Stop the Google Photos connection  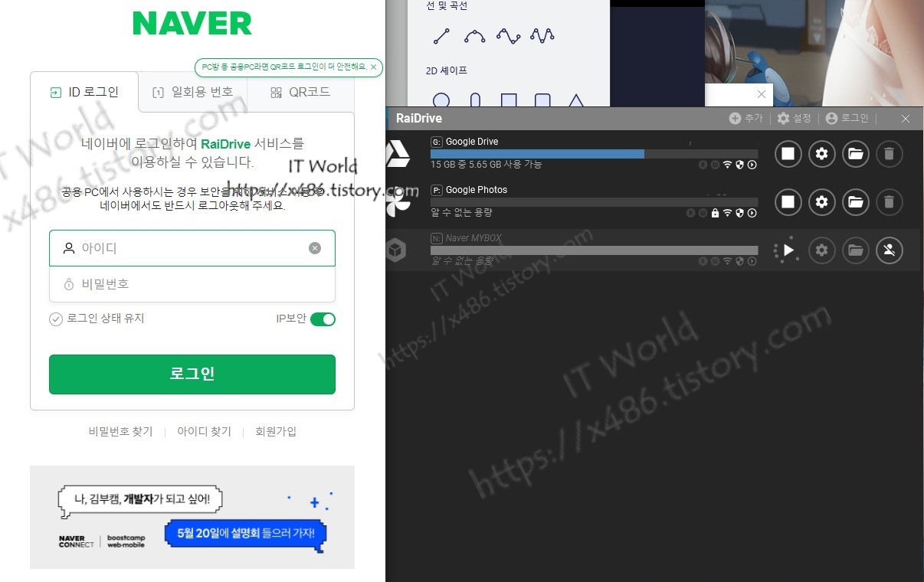788,202
